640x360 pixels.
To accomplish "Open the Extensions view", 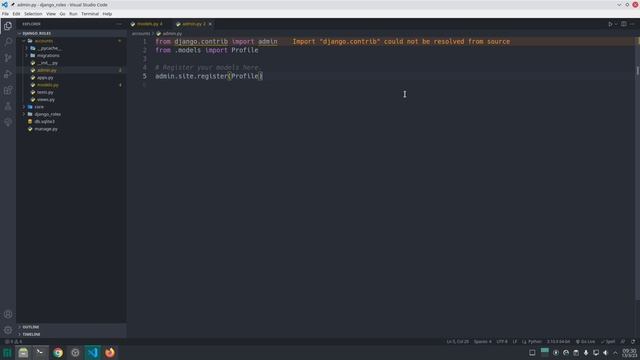I will [8, 90].
